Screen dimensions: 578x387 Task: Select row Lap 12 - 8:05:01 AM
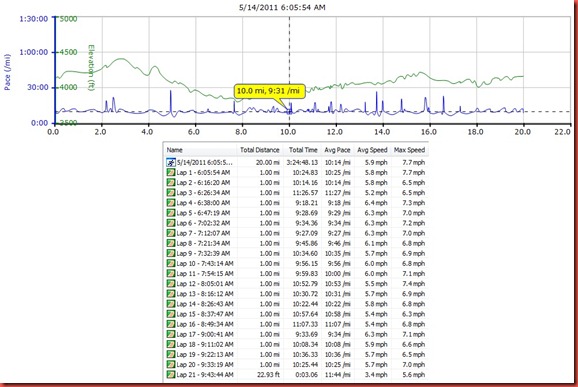tap(296, 283)
